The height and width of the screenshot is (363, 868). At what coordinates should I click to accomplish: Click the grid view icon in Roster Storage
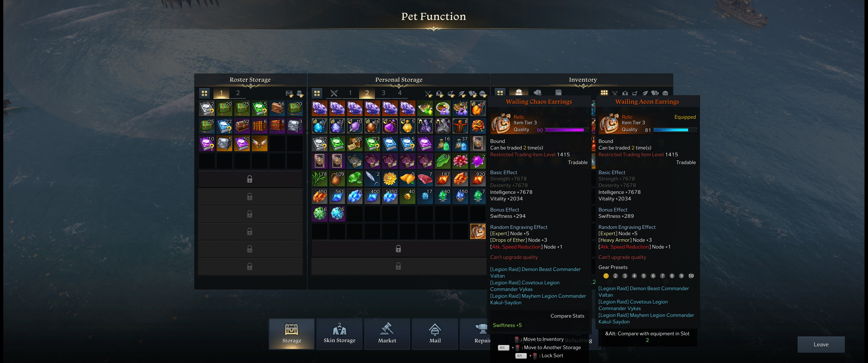click(x=205, y=93)
